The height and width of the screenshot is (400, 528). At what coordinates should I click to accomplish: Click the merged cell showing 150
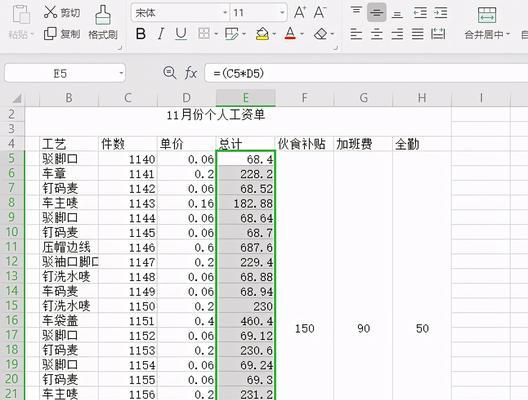304,328
